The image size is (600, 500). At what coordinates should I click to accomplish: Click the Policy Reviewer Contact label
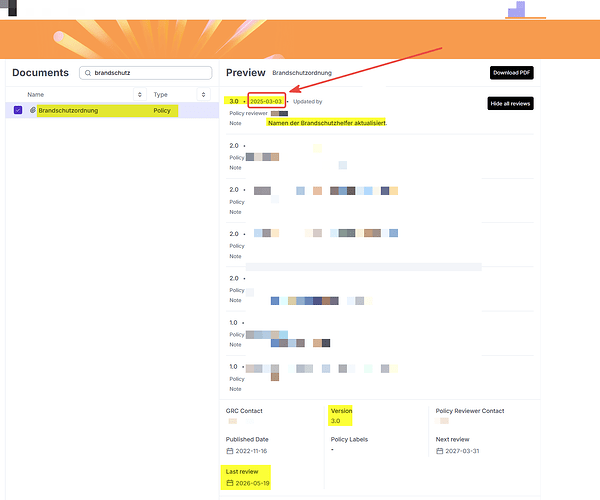point(470,411)
